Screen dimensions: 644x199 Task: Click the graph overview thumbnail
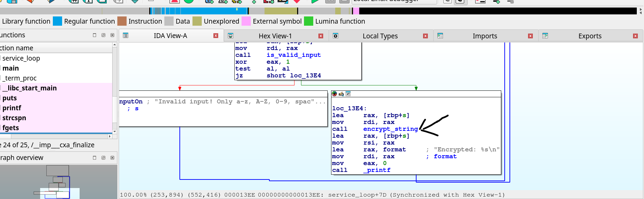[58, 182]
